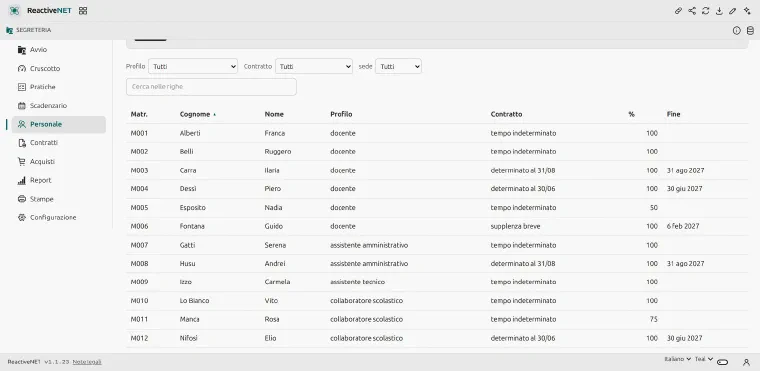The width and height of the screenshot is (760, 371).
Task: Sort table by Nome column header
Action: (274, 114)
